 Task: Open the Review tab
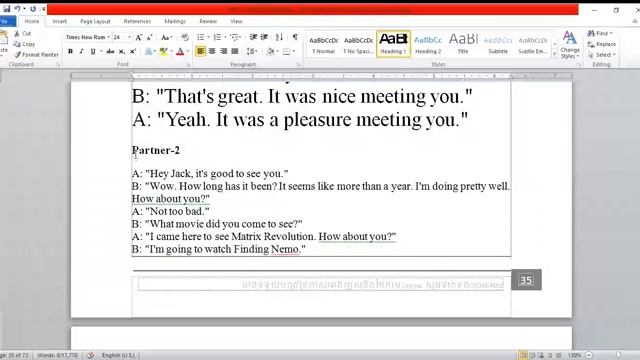(x=208, y=21)
